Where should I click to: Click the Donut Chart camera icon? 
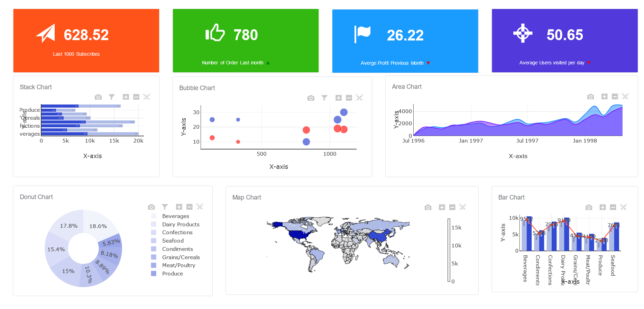click(x=151, y=207)
